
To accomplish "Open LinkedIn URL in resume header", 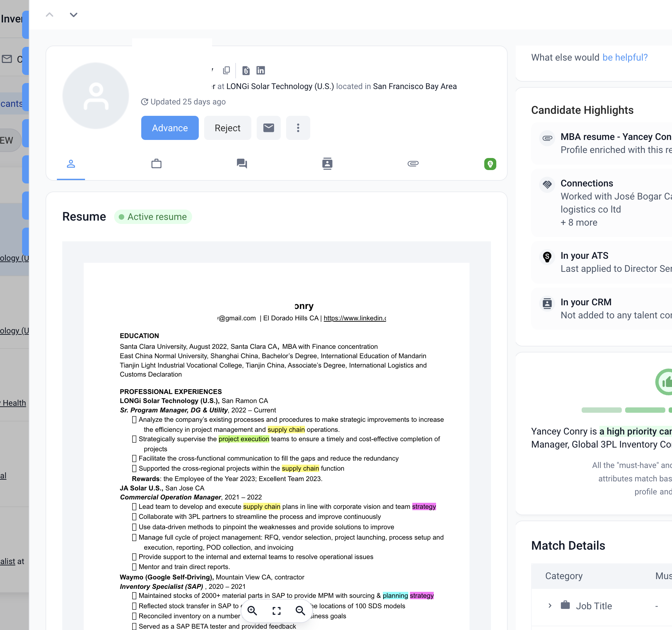I will point(355,318).
